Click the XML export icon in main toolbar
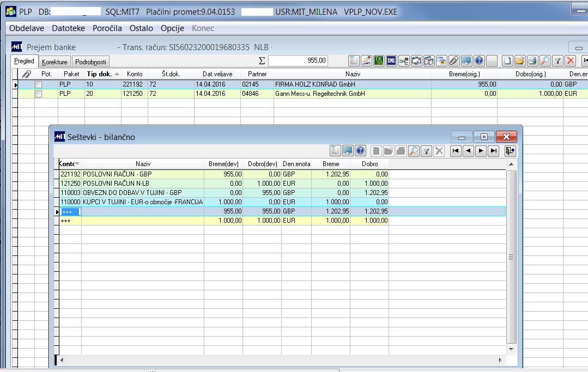 pos(391,60)
